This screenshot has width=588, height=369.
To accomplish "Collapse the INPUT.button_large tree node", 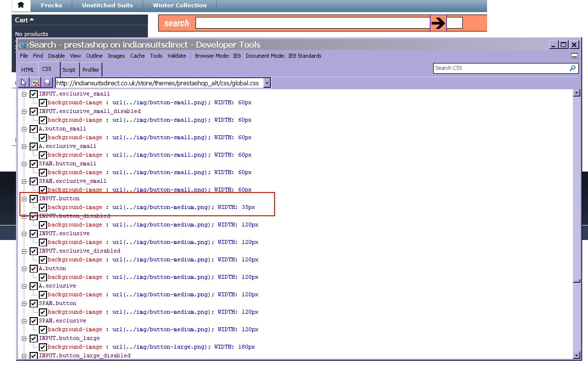I will pos(24,338).
